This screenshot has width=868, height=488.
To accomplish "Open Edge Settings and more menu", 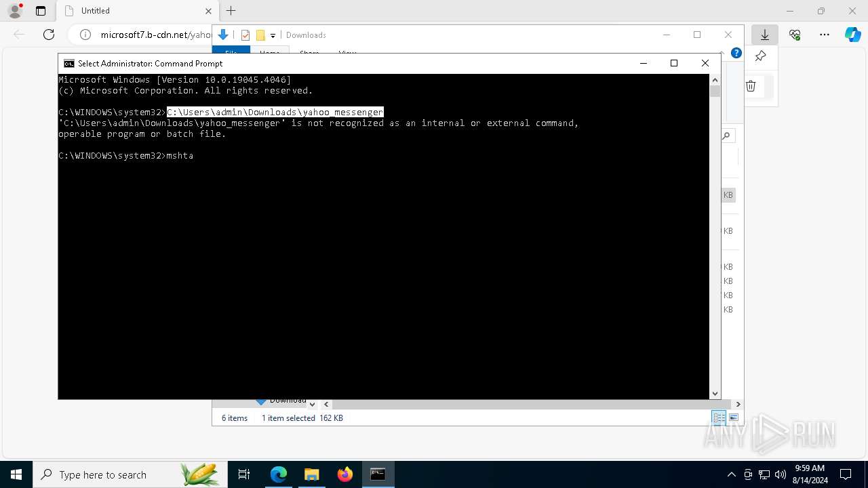I will (825, 35).
